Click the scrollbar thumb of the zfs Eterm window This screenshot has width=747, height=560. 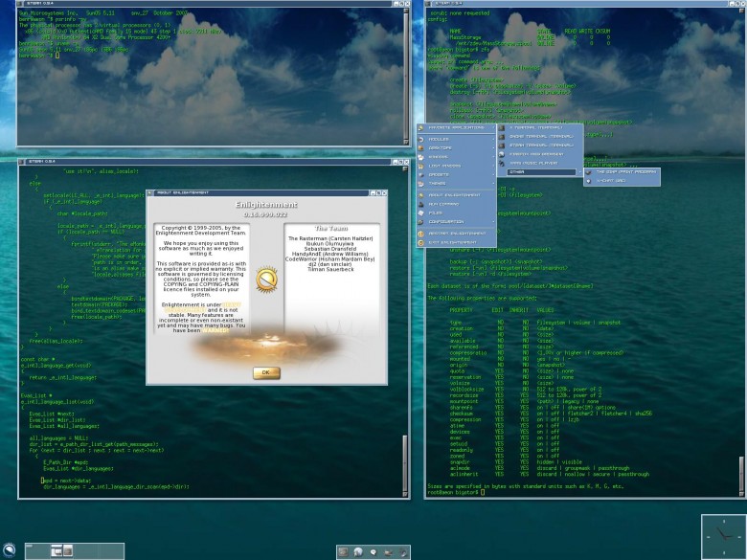click(x=741, y=472)
